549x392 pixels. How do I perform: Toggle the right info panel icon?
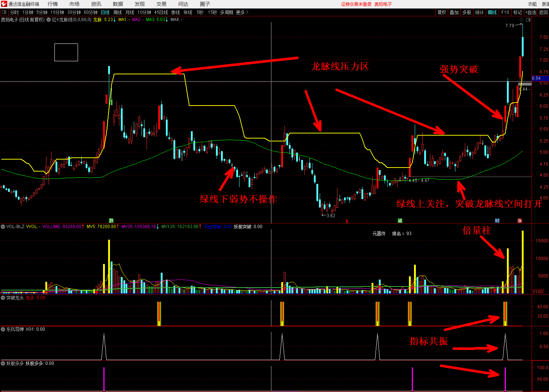[528, 20]
